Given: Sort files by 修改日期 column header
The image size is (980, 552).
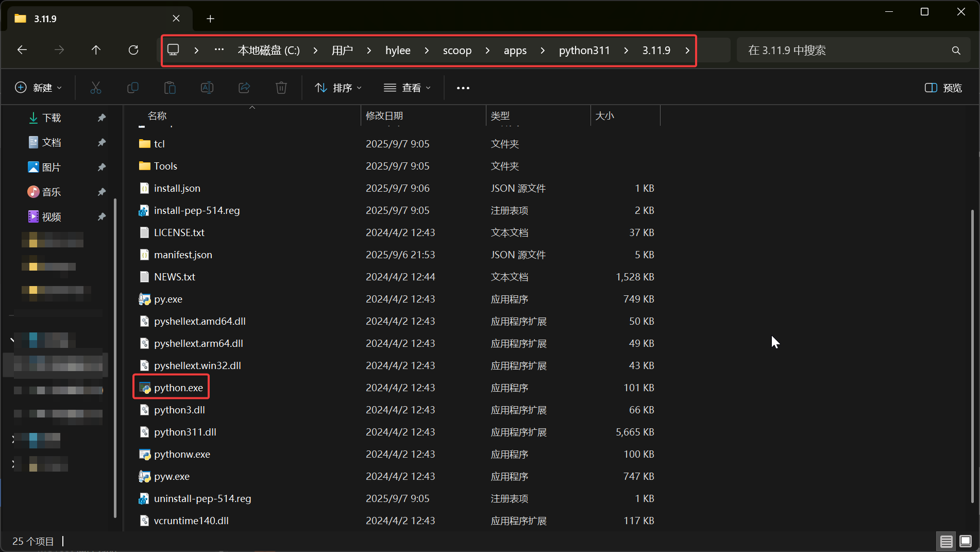Looking at the screenshot, I should (384, 116).
